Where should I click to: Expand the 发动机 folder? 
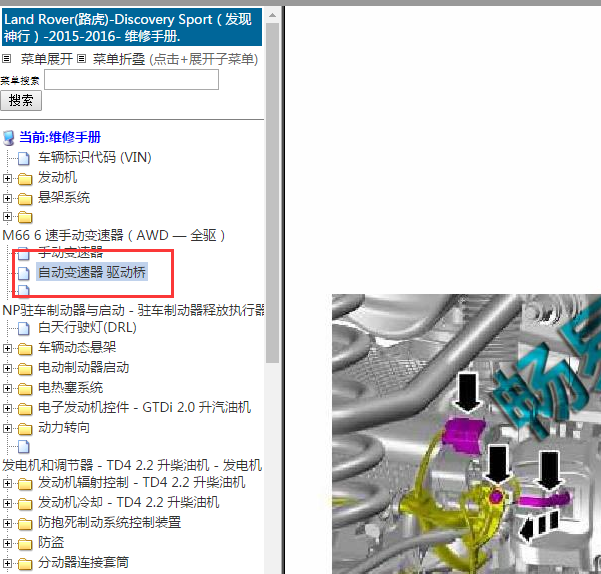click(x=7, y=178)
